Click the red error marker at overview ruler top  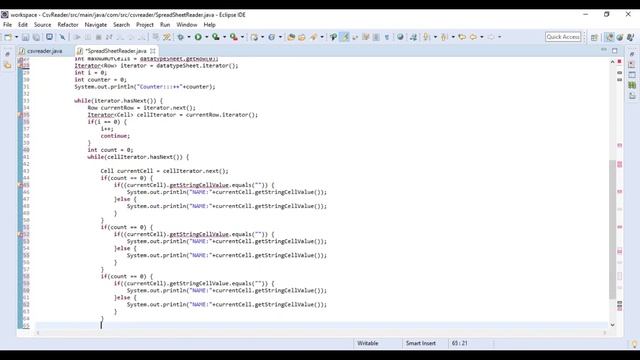pos(620,62)
